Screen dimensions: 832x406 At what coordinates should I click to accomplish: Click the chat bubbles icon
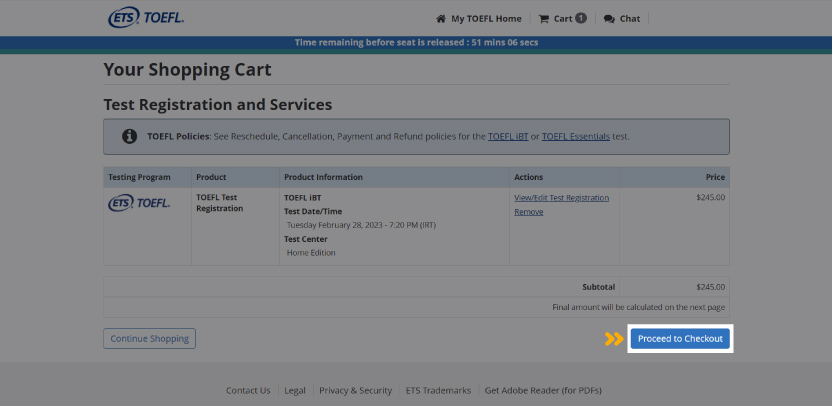pyautogui.click(x=609, y=19)
